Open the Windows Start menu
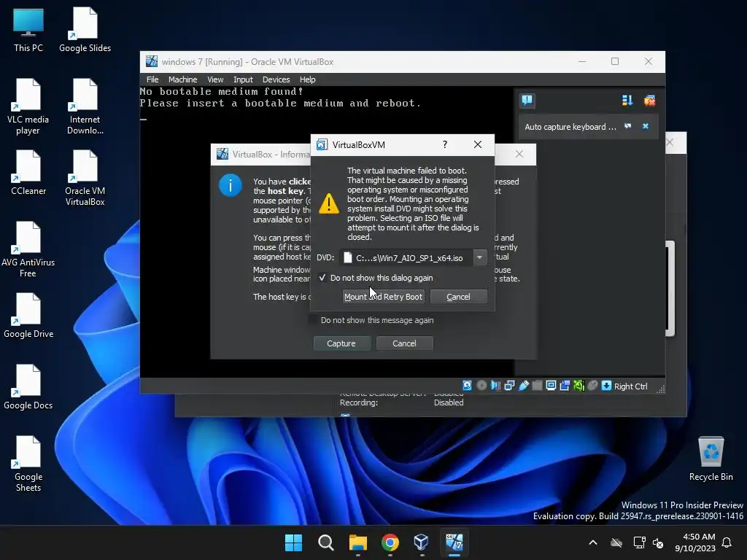The width and height of the screenshot is (747, 560). coord(293,542)
